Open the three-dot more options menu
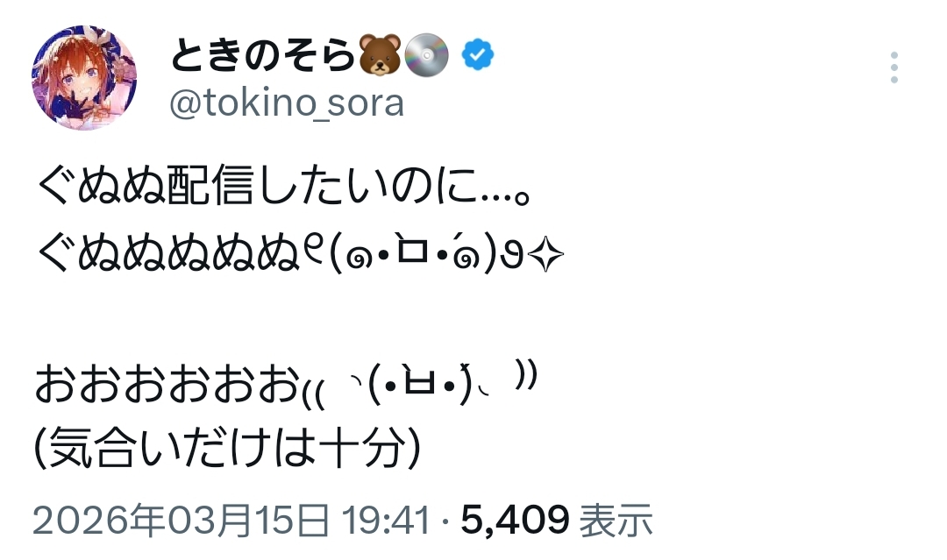The height and width of the screenshot is (560, 947). pyautogui.click(x=894, y=67)
